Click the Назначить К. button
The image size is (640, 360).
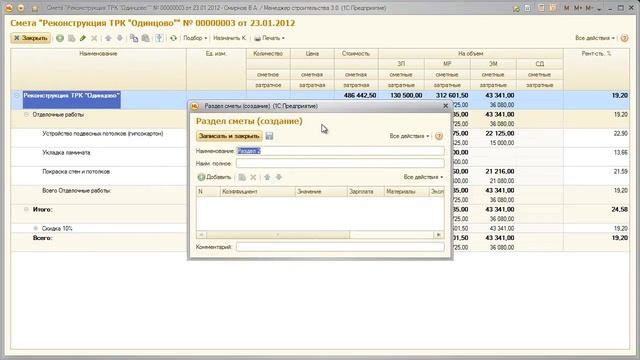coord(230,38)
